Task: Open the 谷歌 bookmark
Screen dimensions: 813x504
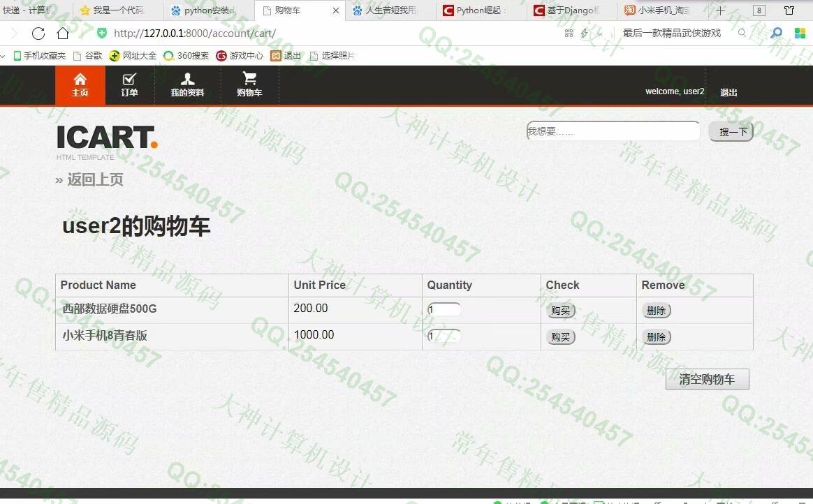Action: (88, 55)
